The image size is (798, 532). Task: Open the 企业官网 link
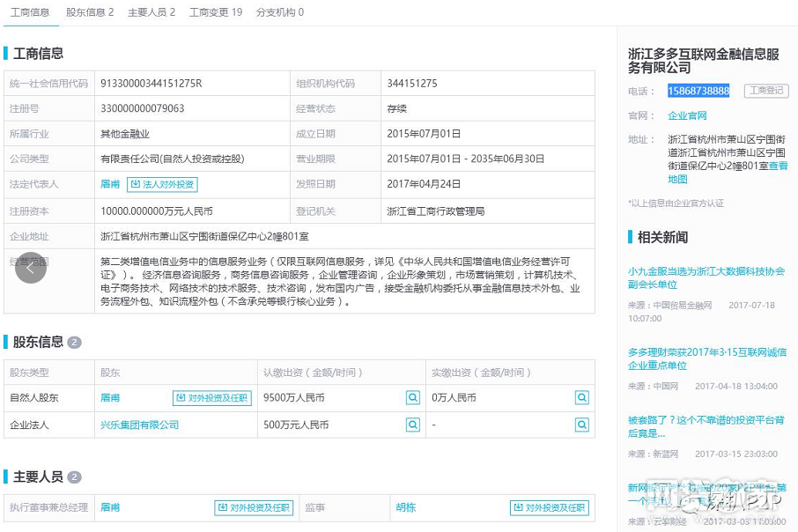687,115
